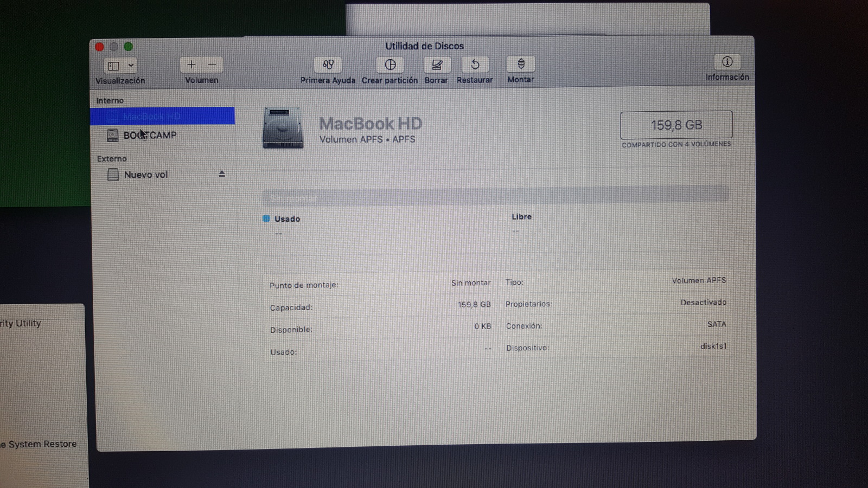
Task: Click the Nuevo vol drive icon
Action: [x=113, y=175]
